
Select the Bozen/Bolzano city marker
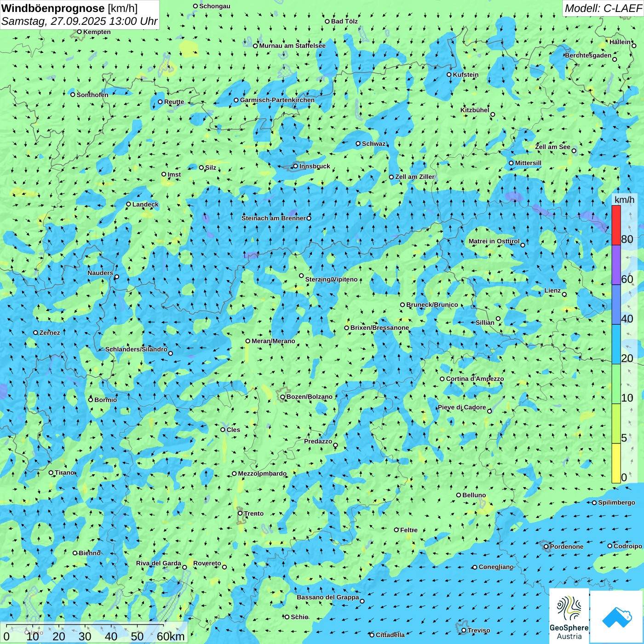[283, 397]
